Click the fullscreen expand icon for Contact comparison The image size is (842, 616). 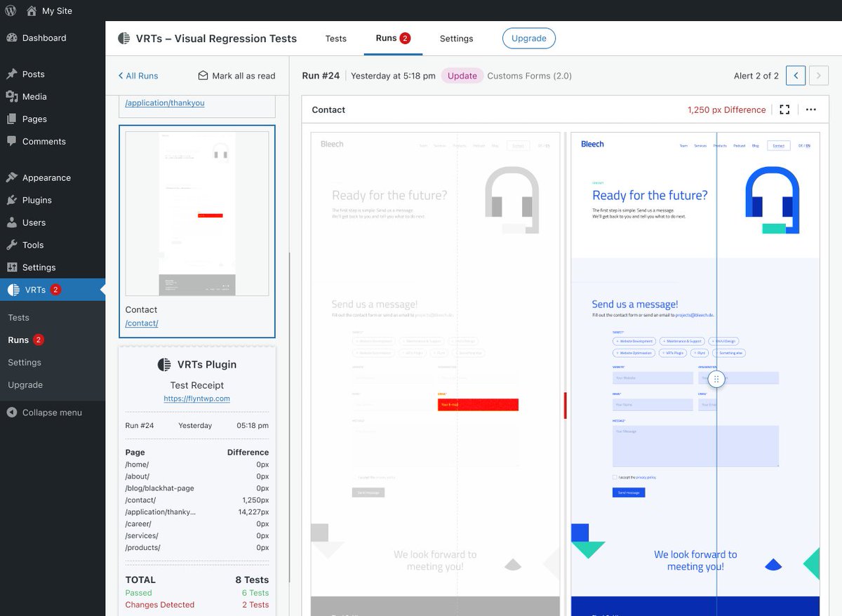point(784,109)
